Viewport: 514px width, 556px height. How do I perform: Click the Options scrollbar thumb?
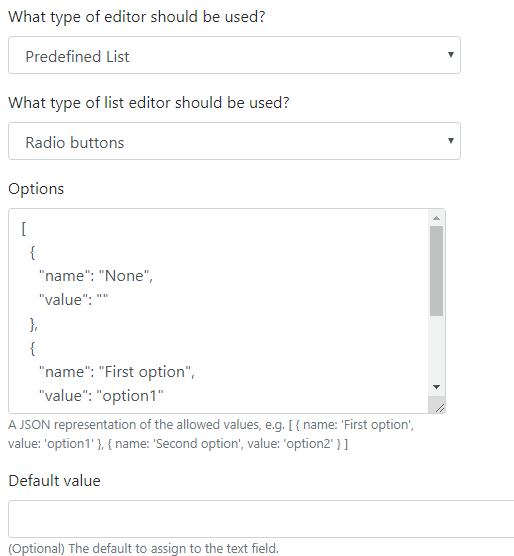436,271
